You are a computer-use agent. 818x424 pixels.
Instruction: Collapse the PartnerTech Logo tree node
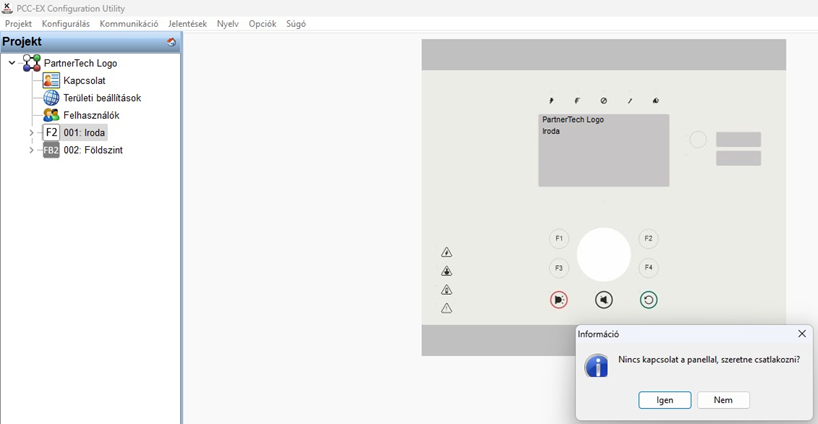point(12,63)
